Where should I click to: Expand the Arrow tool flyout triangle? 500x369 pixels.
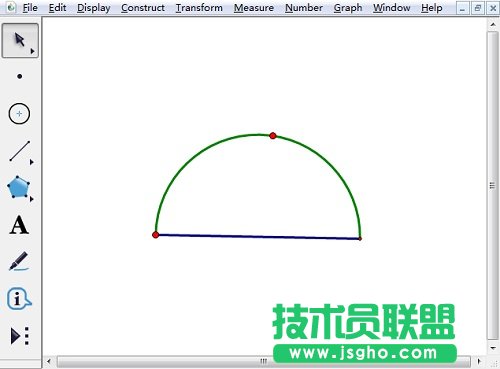click(x=32, y=51)
